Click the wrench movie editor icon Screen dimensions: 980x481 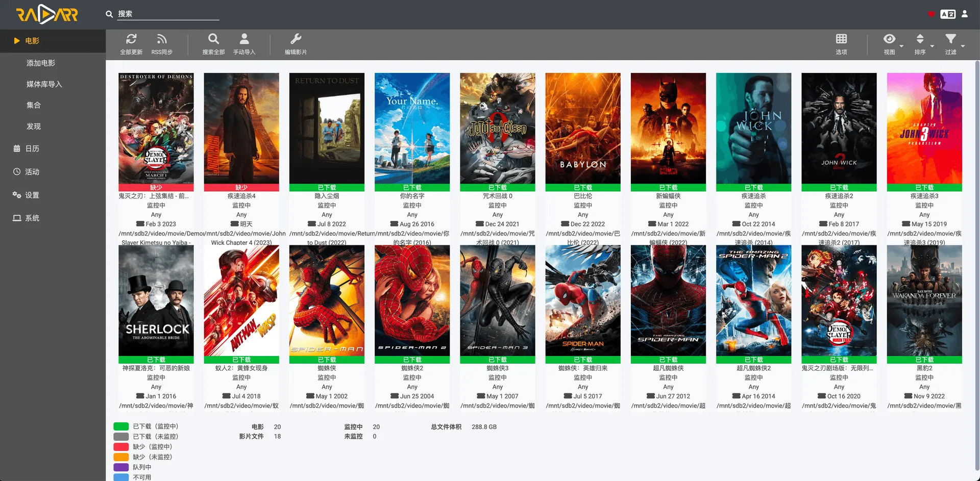296,39
